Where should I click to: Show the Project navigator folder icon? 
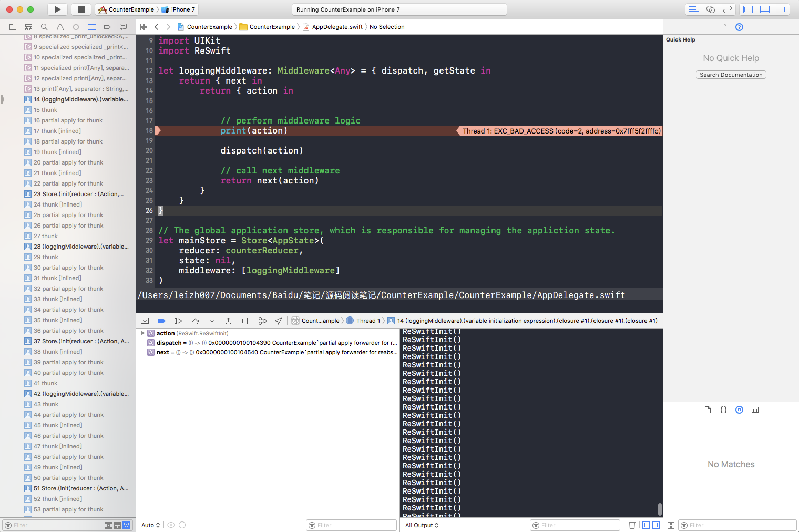click(13, 27)
